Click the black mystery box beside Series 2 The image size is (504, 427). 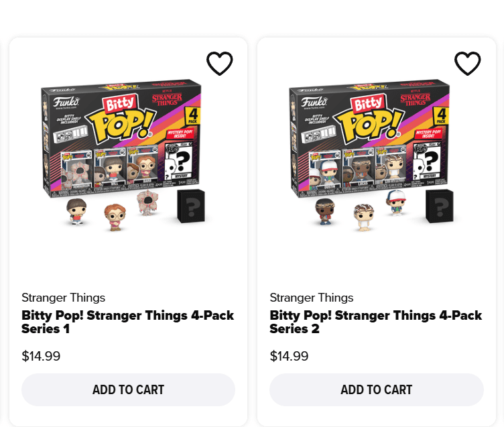[440, 206]
